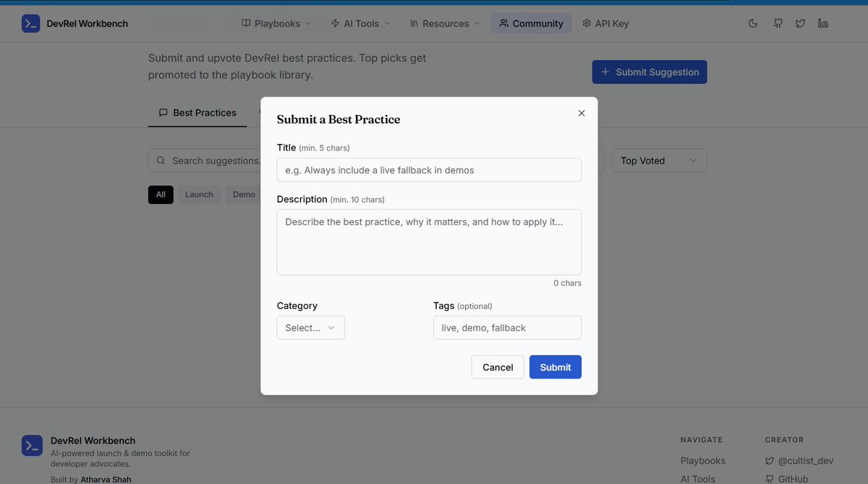Open the Community nav item
Screen dimensions: 868x484
(531, 23)
